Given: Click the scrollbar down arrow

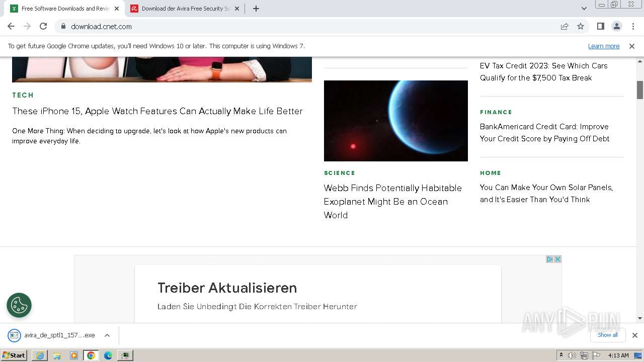Looking at the screenshot, I should [x=640, y=318].
